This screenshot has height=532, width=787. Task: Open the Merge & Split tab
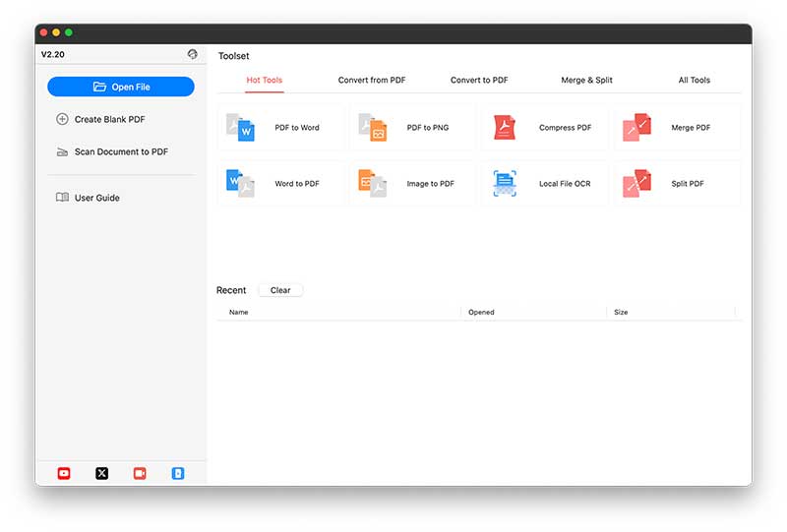[x=586, y=81]
